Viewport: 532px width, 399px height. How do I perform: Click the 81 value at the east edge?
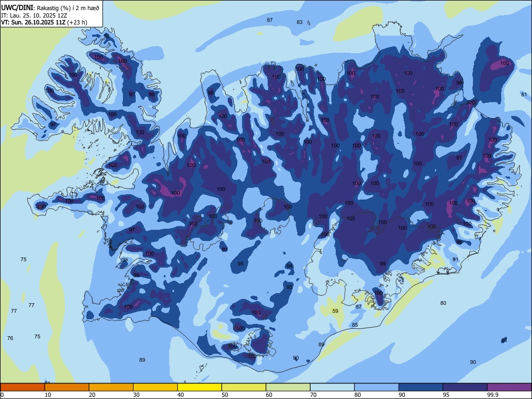coord(524,94)
